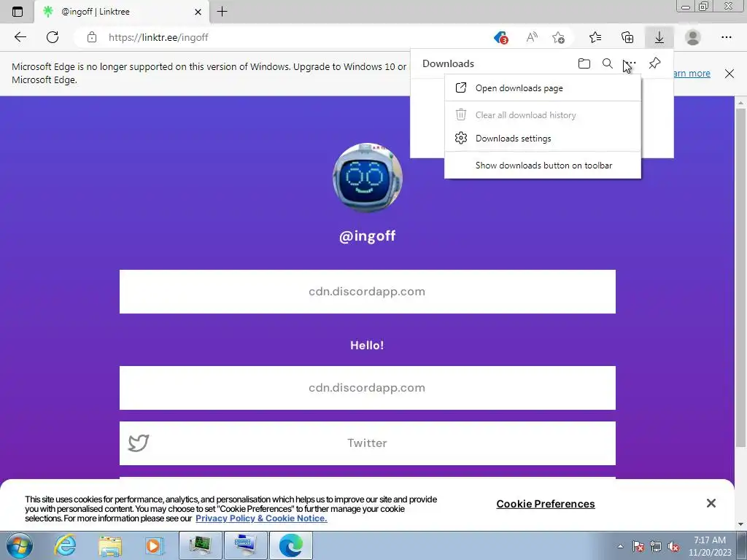Select Open downloads page

click(543, 88)
